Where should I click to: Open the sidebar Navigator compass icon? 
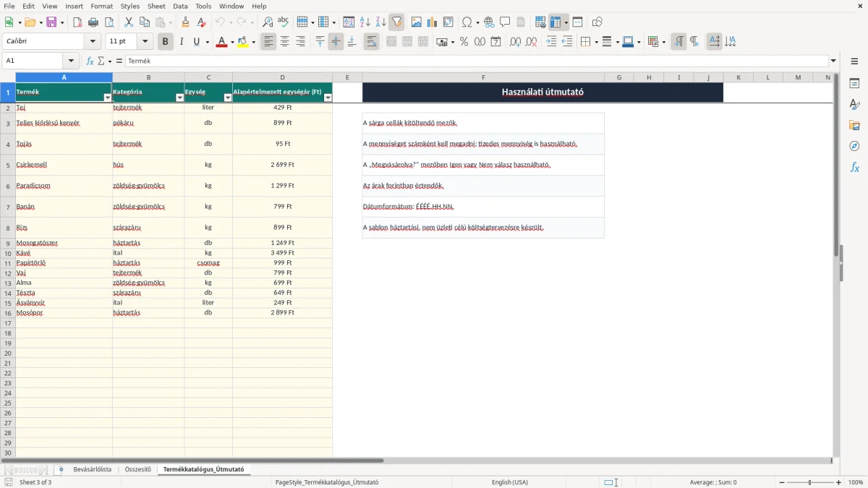[854, 147]
